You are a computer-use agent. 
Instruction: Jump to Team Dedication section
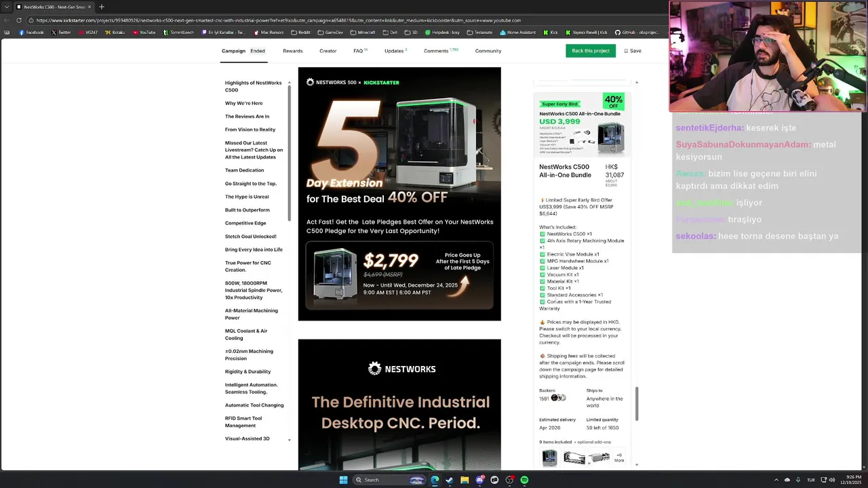pos(244,170)
